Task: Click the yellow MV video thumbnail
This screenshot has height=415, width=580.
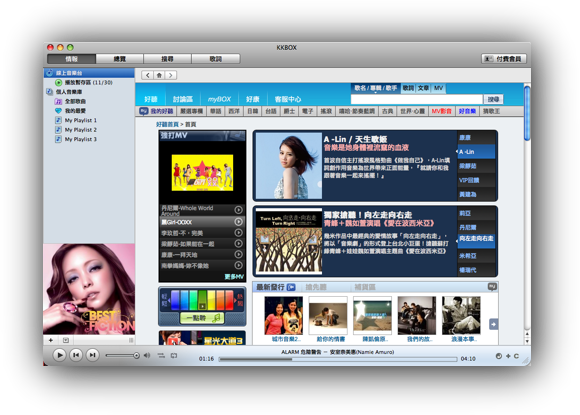Action: pyautogui.click(x=202, y=173)
